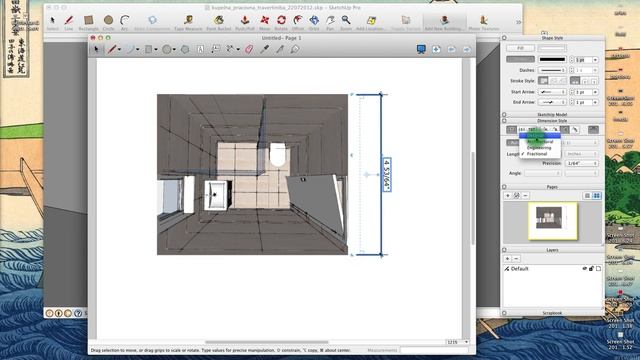Select the page thumbnail in Pages panel
640x360 pixels.
click(553, 221)
